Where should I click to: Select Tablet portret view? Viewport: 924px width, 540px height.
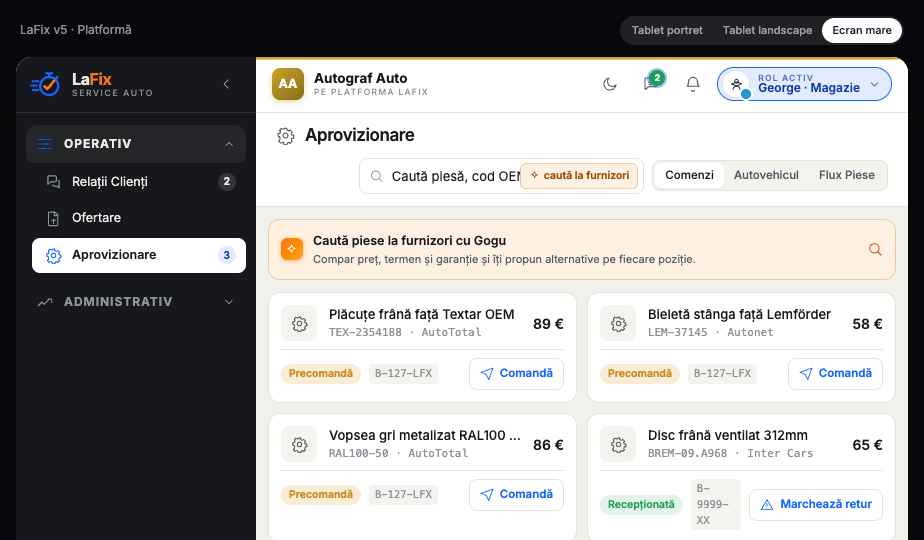667,30
